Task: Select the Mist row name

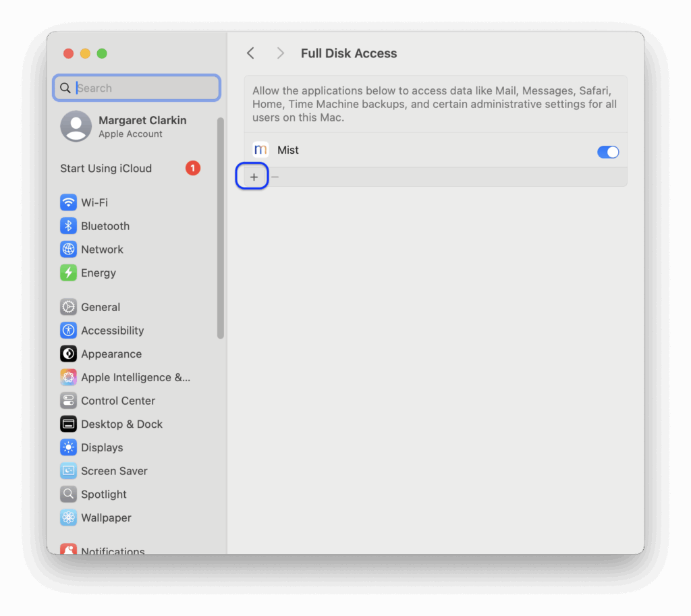Action: pyautogui.click(x=287, y=150)
